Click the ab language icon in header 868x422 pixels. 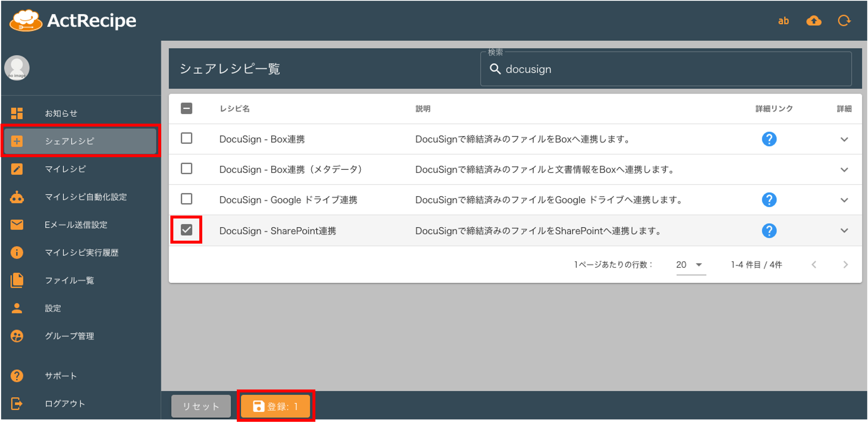[x=783, y=21]
